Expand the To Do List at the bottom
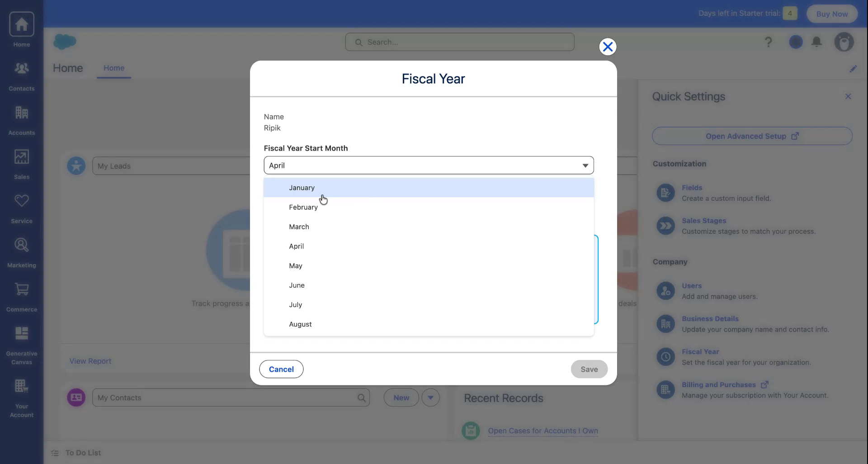Image resolution: width=868 pixels, height=464 pixels. pyautogui.click(x=82, y=452)
